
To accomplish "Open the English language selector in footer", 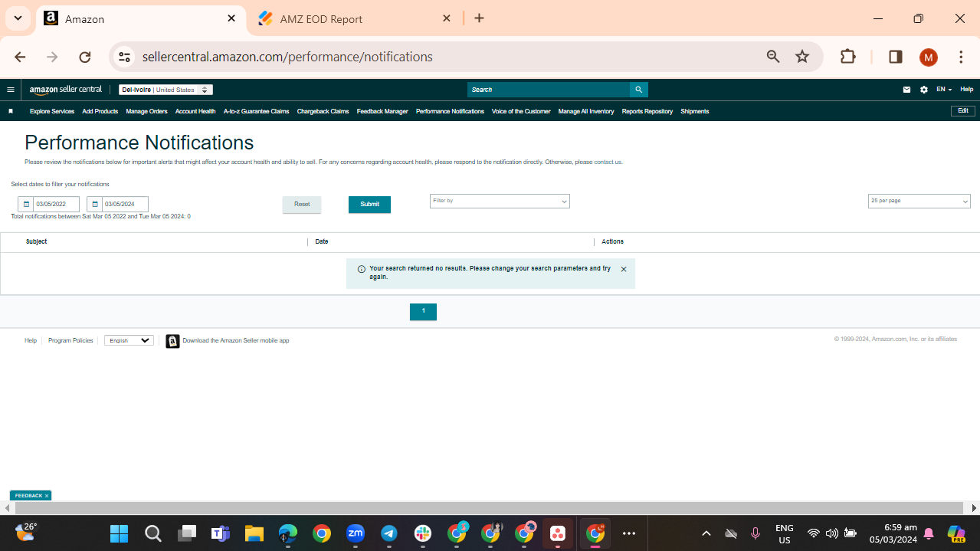I will click(129, 340).
